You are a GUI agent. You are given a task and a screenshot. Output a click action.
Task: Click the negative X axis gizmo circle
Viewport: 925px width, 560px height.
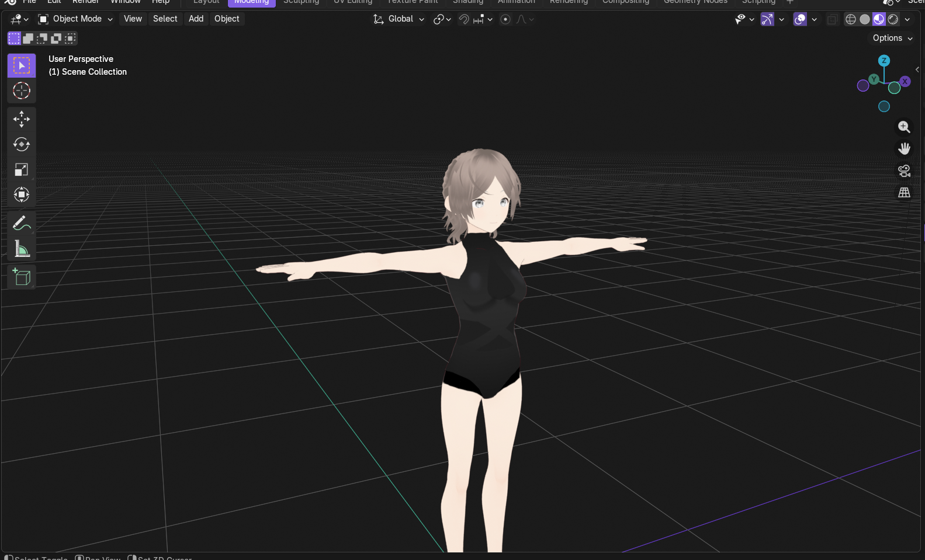pos(863,86)
